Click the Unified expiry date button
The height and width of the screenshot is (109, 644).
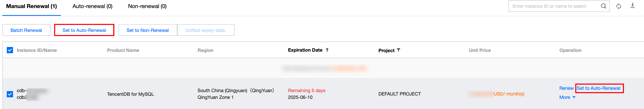tap(206, 30)
